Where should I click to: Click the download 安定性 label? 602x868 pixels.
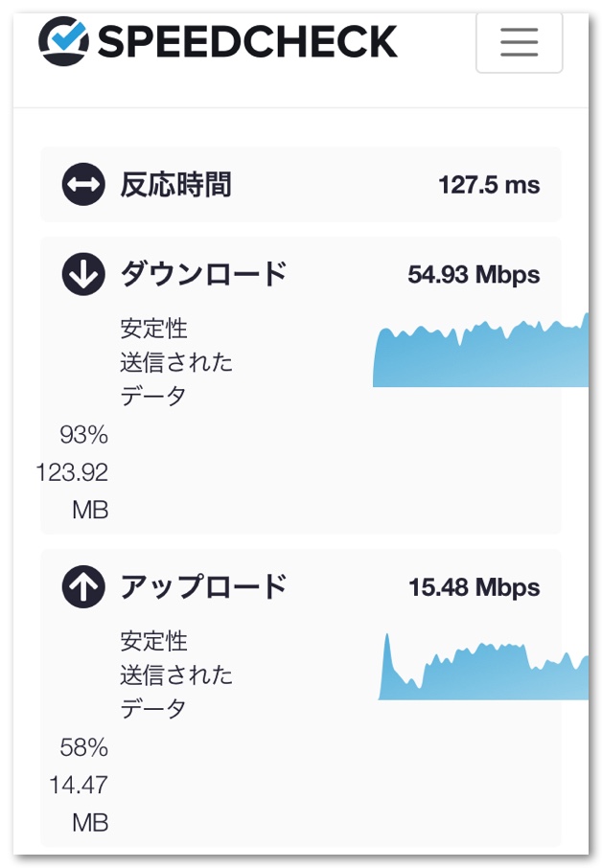(153, 329)
